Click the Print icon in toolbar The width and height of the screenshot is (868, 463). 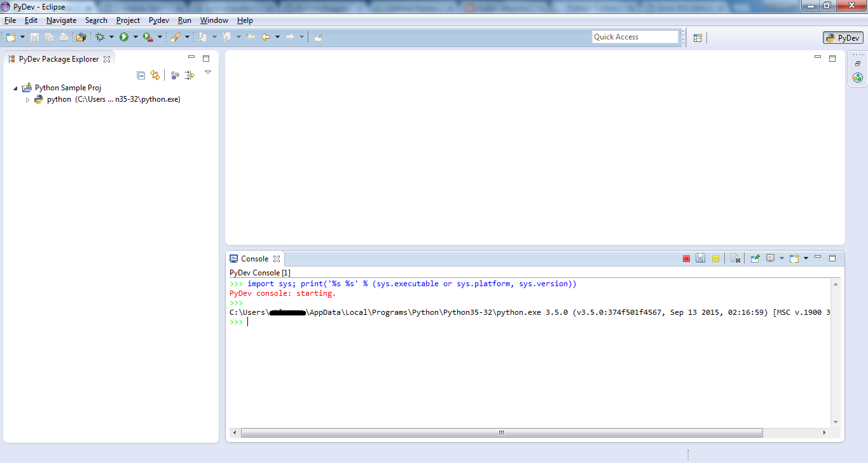[x=64, y=37]
